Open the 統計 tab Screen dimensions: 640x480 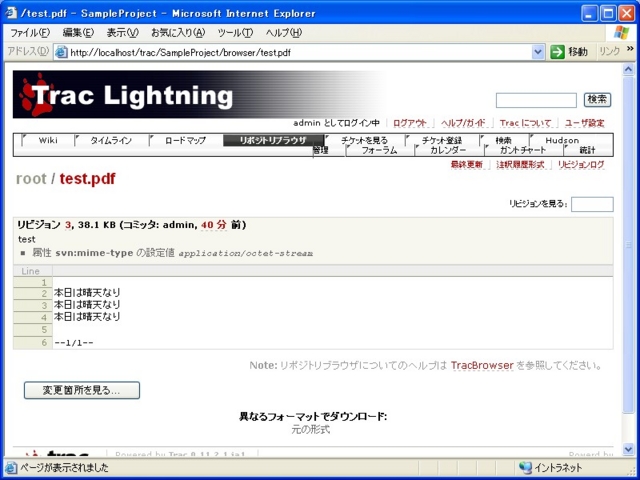(587, 151)
